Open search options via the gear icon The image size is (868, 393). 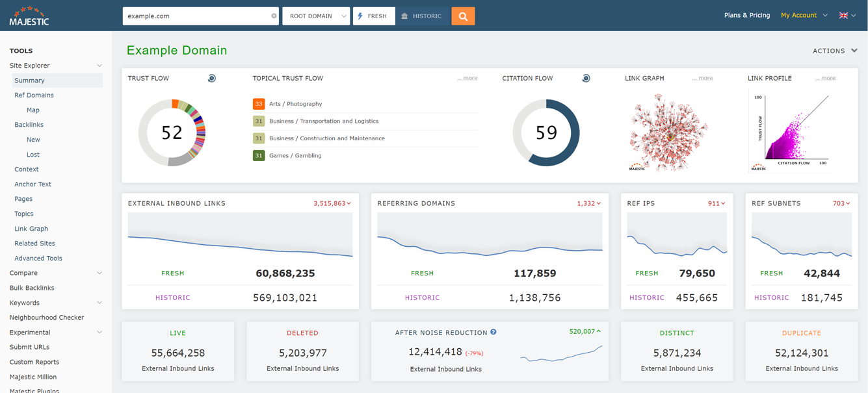pos(274,16)
